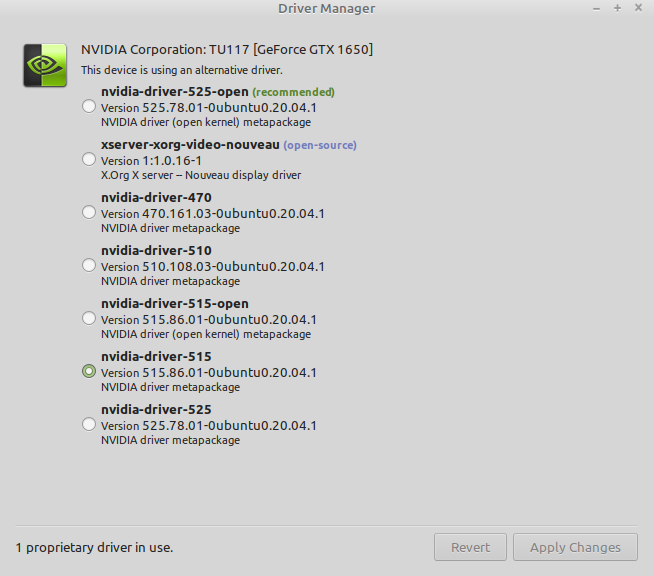Click 'Version 510.108.03-0ubuntu0.20.04.1' text
654x576 pixels.
(x=213, y=267)
